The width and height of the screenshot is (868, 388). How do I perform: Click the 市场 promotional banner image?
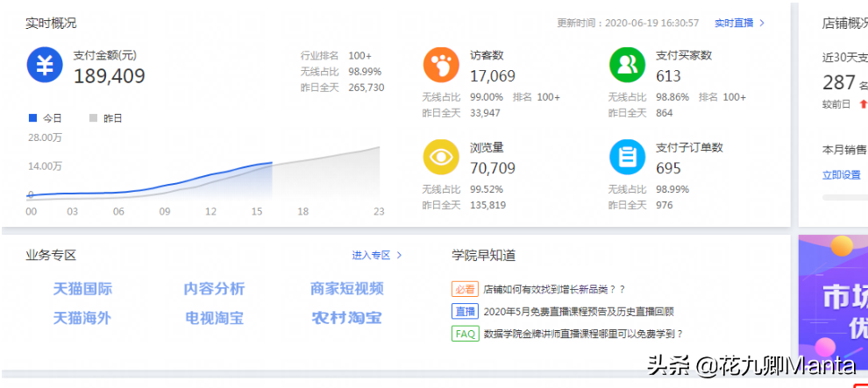click(x=833, y=302)
